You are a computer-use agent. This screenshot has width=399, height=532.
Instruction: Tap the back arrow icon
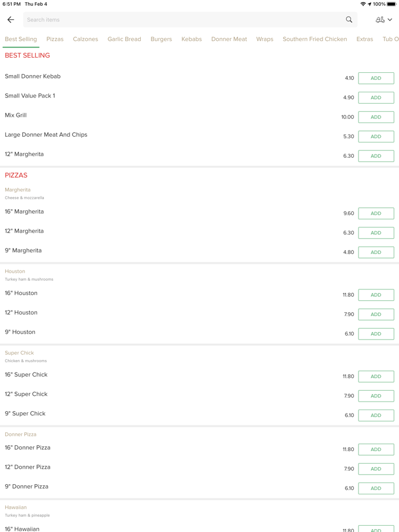(x=11, y=20)
